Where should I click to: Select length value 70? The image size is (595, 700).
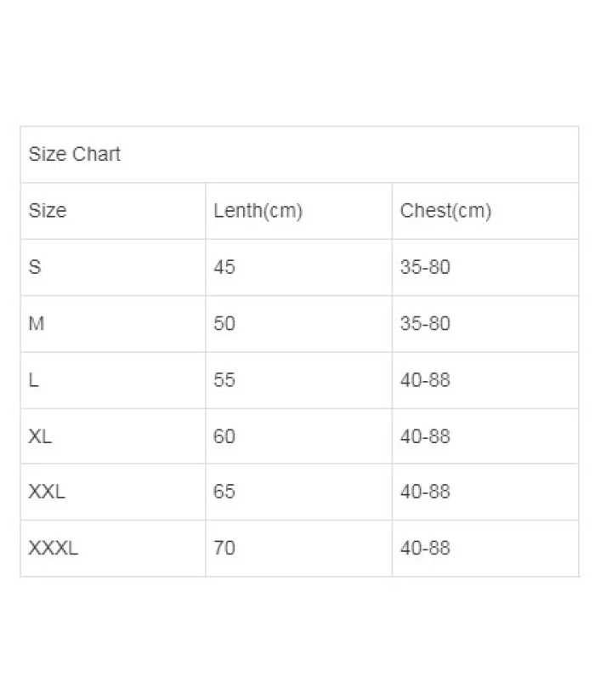point(224,548)
